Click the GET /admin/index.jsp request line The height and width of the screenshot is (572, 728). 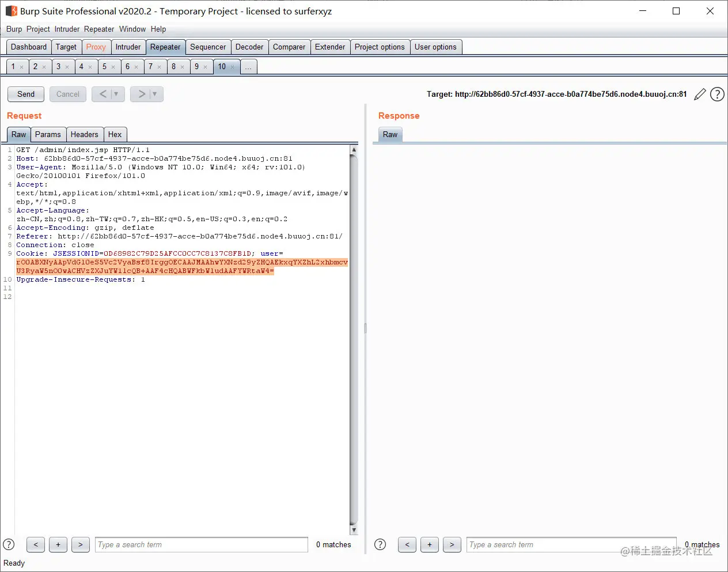[83, 150]
